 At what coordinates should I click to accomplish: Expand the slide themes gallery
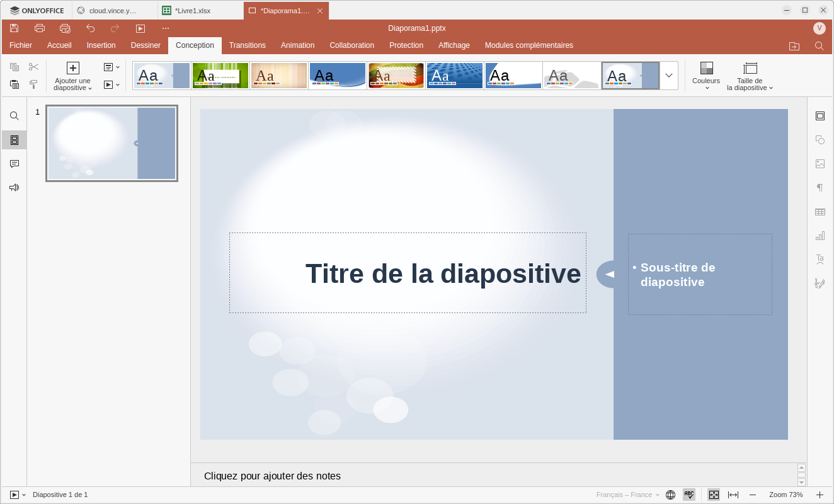pyautogui.click(x=669, y=76)
